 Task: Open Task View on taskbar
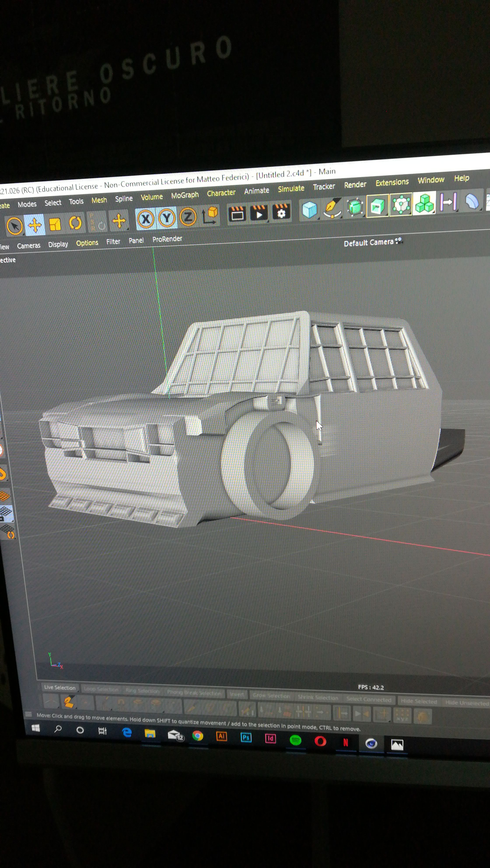click(x=102, y=731)
